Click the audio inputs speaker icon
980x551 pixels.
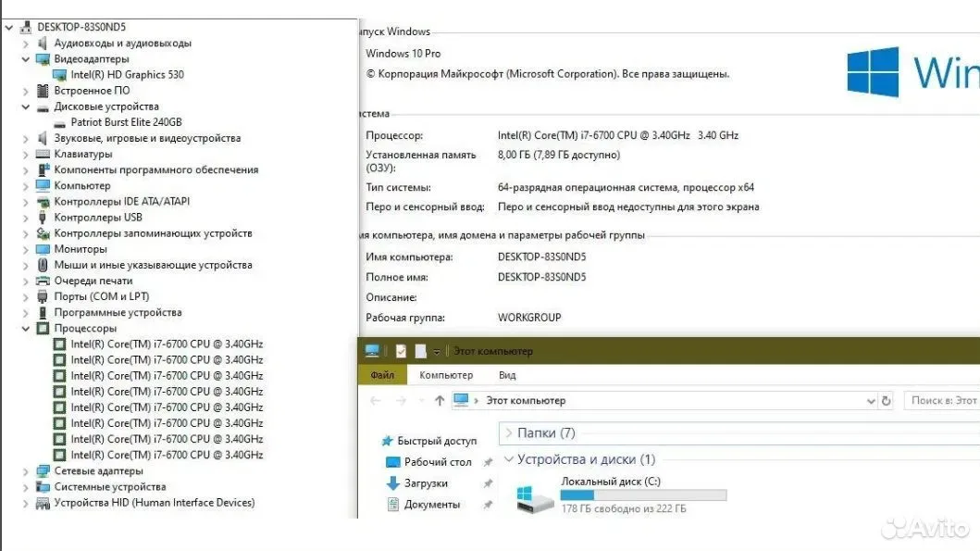click(x=43, y=44)
